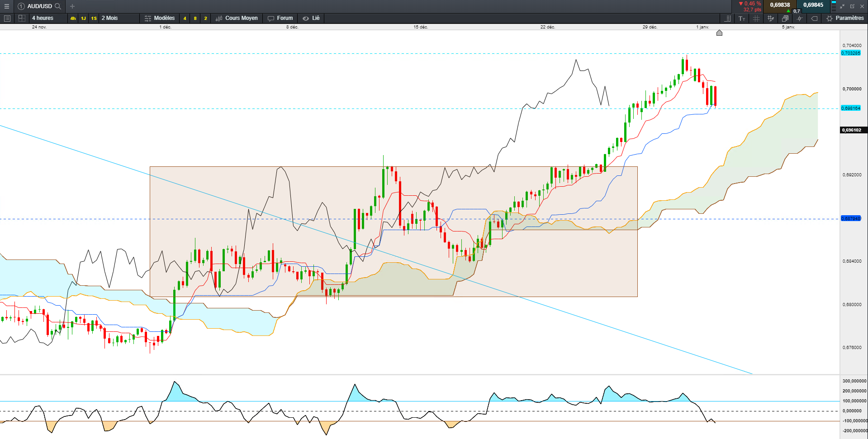Add a new chart tab with plus
The width and height of the screenshot is (868, 439).
[72, 6]
